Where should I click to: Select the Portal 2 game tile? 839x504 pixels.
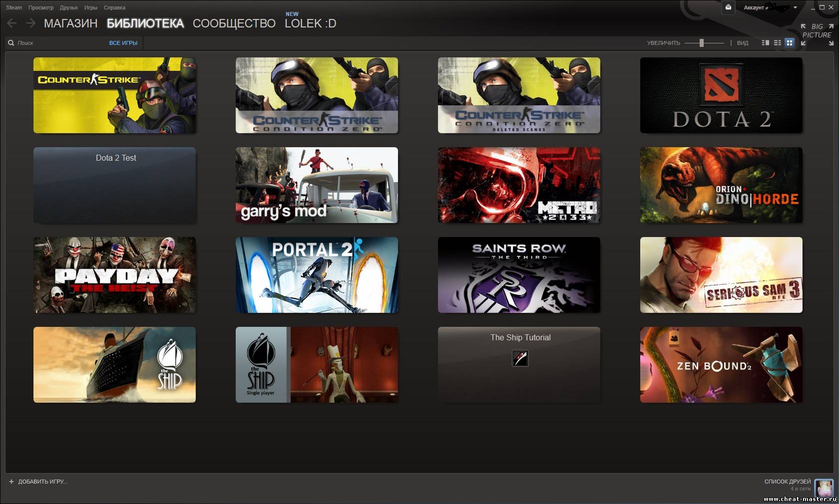(317, 275)
